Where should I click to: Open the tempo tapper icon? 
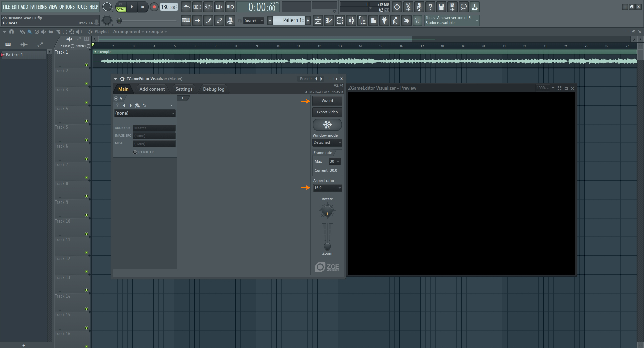(x=395, y=21)
